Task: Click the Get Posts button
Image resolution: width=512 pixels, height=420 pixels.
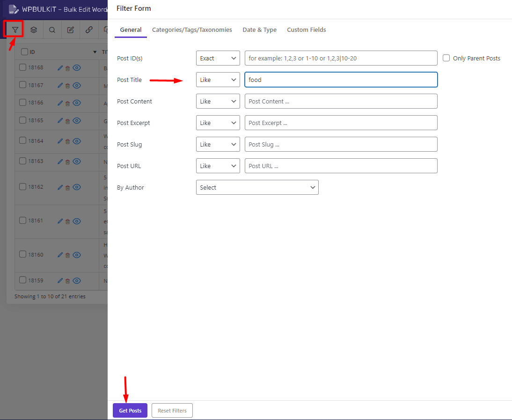Action: (130, 410)
